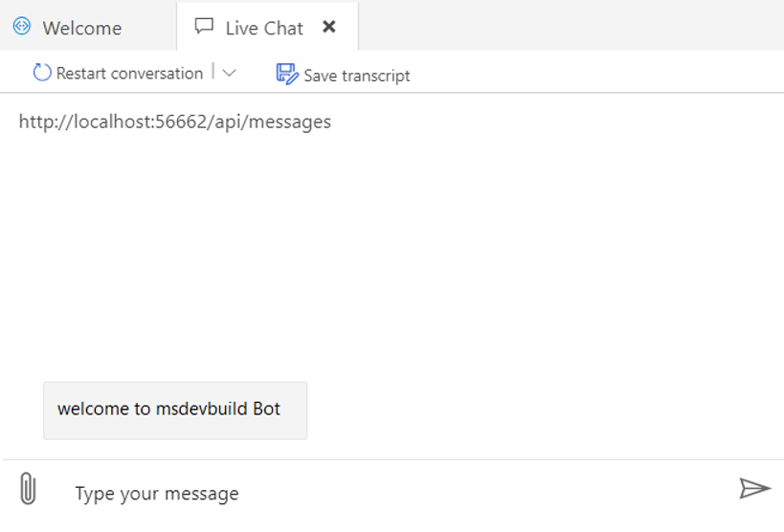Select the 'welcome to msdevbuild Bot' message bubble
This screenshot has width=784, height=532.
[175, 410]
